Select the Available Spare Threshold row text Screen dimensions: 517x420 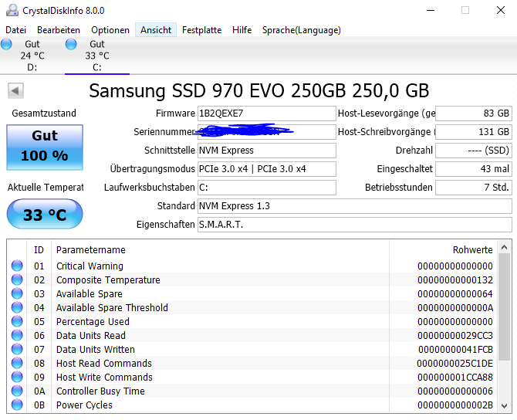pyautogui.click(x=112, y=307)
